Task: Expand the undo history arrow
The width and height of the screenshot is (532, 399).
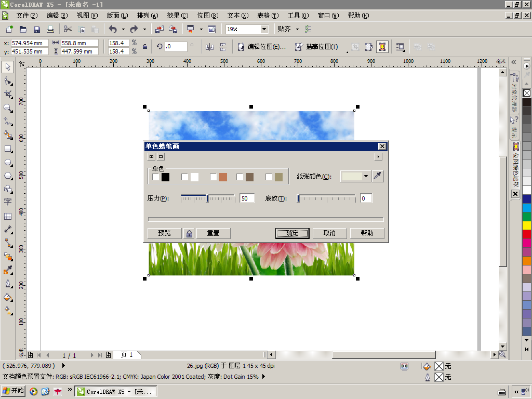Action: pos(123,29)
